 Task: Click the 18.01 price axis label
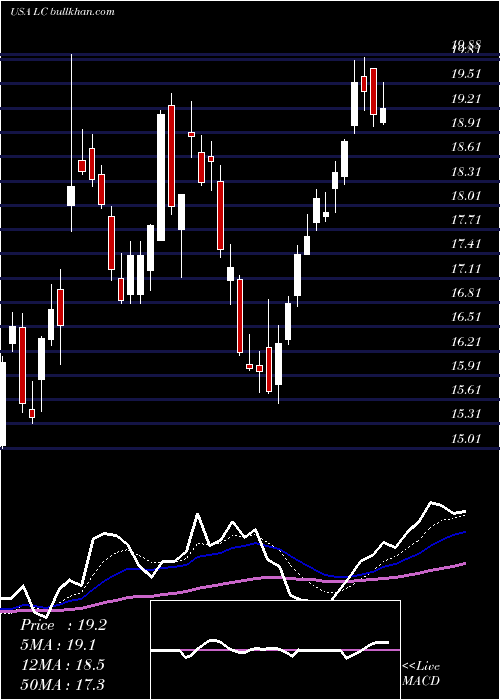[466, 196]
